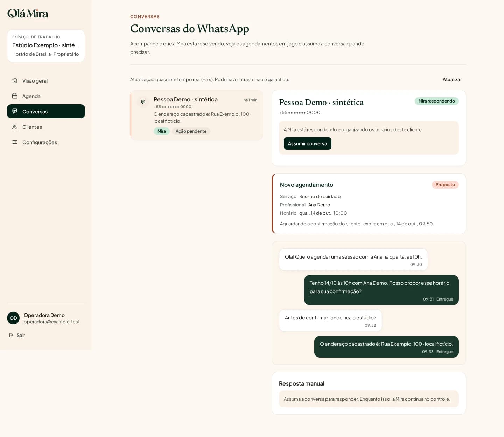Click the 'qua., 14 de out., 10:00' schedule value
504x437 pixels.
click(x=323, y=213)
